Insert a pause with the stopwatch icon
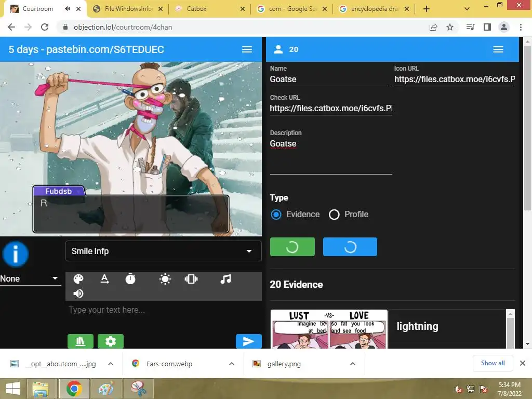The width and height of the screenshot is (532, 399). click(x=130, y=279)
